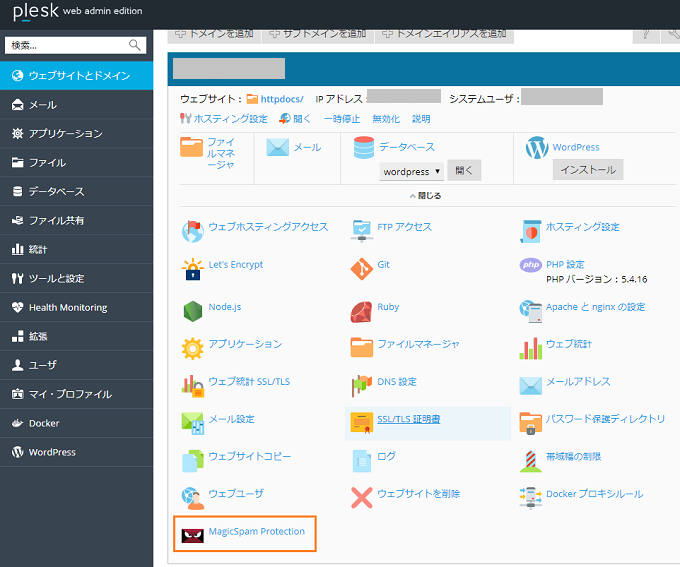Click the メールアドレス envelope icon

[x=530, y=386]
